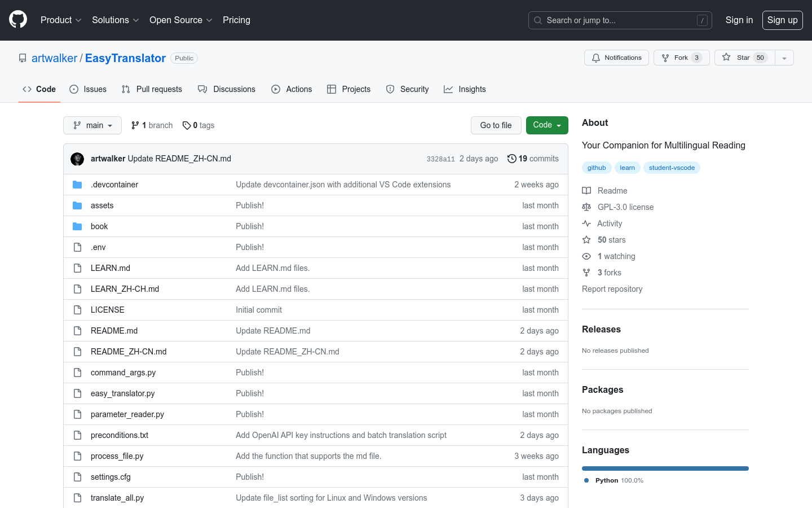Switch to the Actions tab
This screenshot has width=812, height=508.
pyautogui.click(x=292, y=89)
